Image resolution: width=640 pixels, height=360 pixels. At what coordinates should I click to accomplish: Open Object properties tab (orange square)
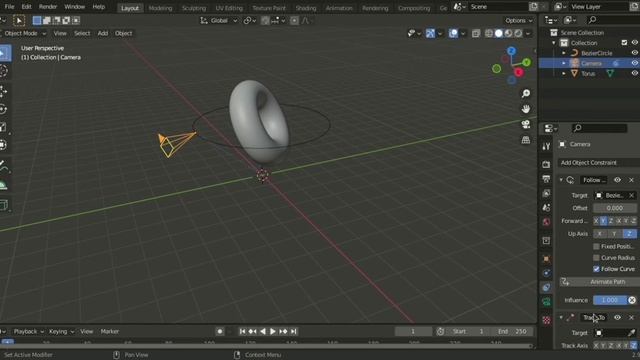coord(546,258)
